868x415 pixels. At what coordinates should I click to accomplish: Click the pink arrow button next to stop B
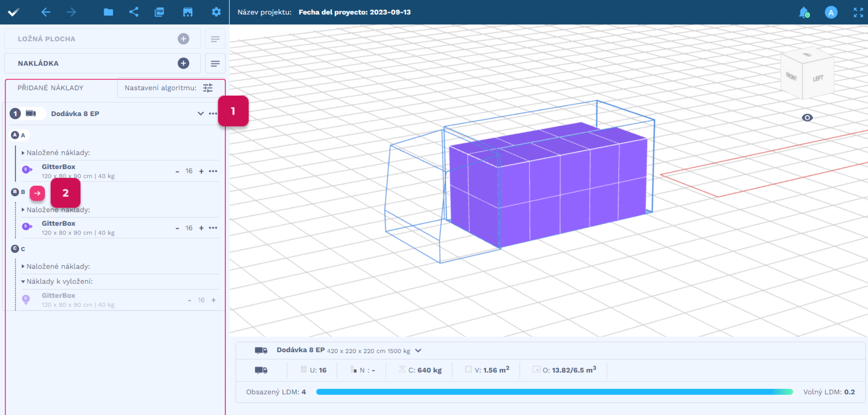[x=37, y=193]
